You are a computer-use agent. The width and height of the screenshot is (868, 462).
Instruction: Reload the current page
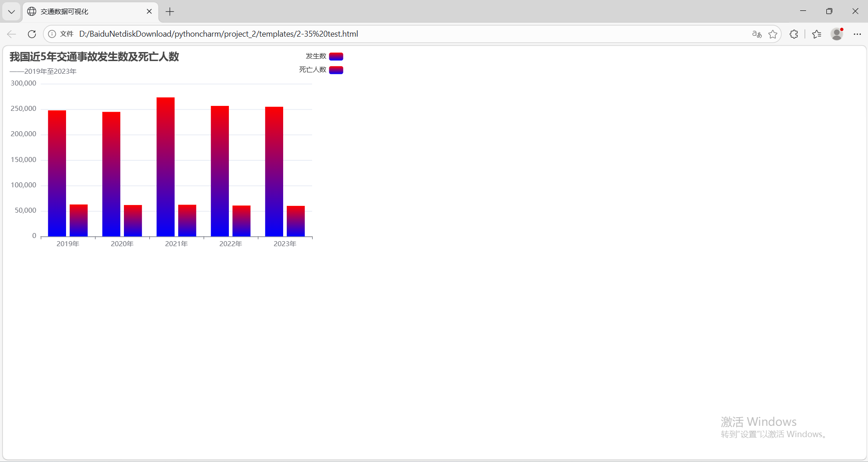point(32,34)
